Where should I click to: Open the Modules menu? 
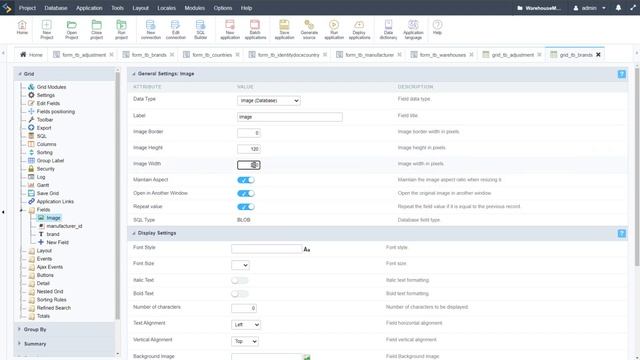pyautogui.click(x=195, y=8)
